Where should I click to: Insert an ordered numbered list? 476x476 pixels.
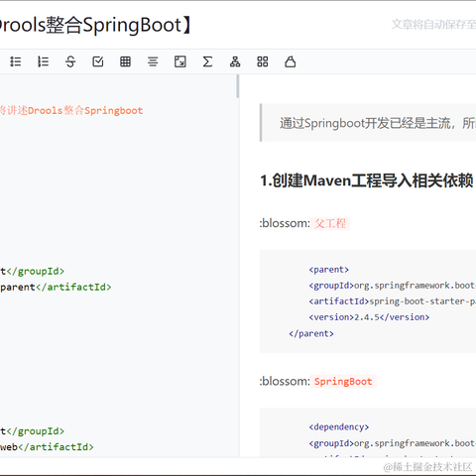click(43, 61)
